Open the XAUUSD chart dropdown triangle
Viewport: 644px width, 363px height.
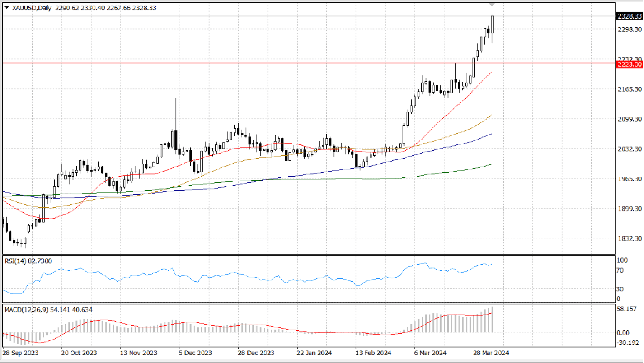pyautogui.click(x=7, y=7)
